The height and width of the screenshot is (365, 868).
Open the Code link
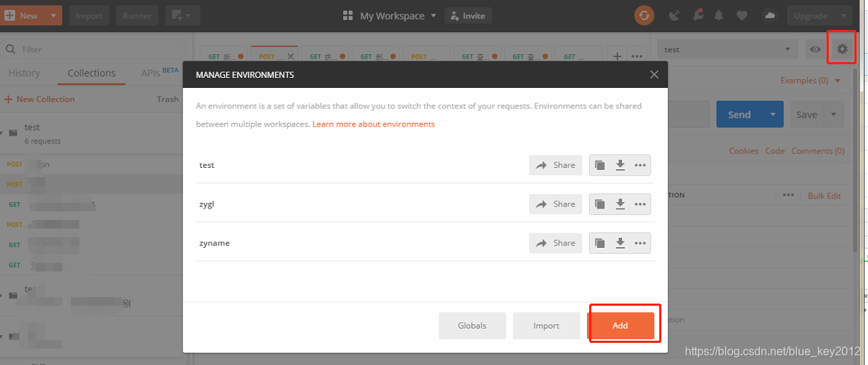click(x=775, y=151)
